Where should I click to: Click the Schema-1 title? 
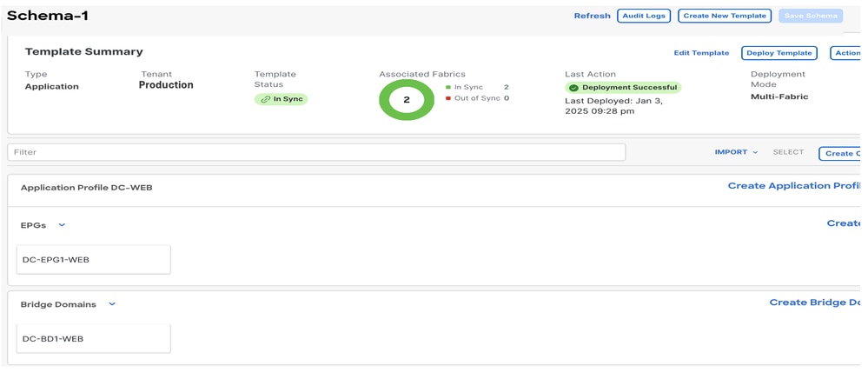coord(48,16)
